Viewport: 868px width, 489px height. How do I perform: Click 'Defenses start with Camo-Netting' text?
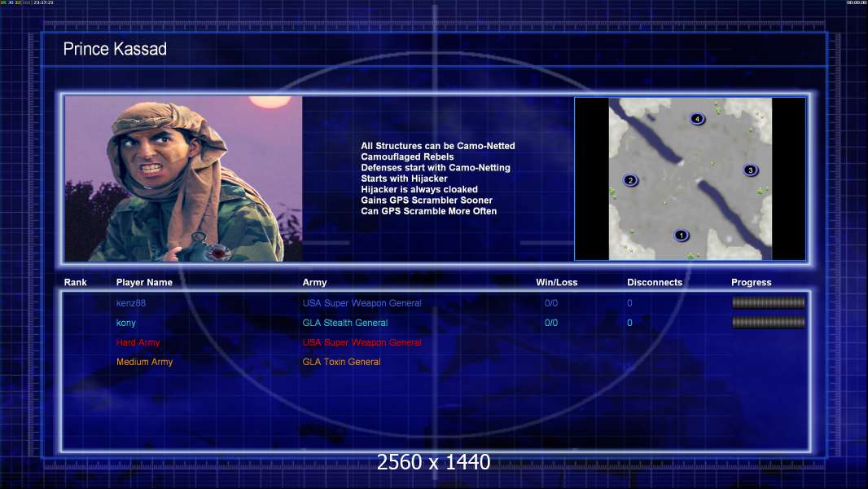pyautogui.click(x=436, y=167)
